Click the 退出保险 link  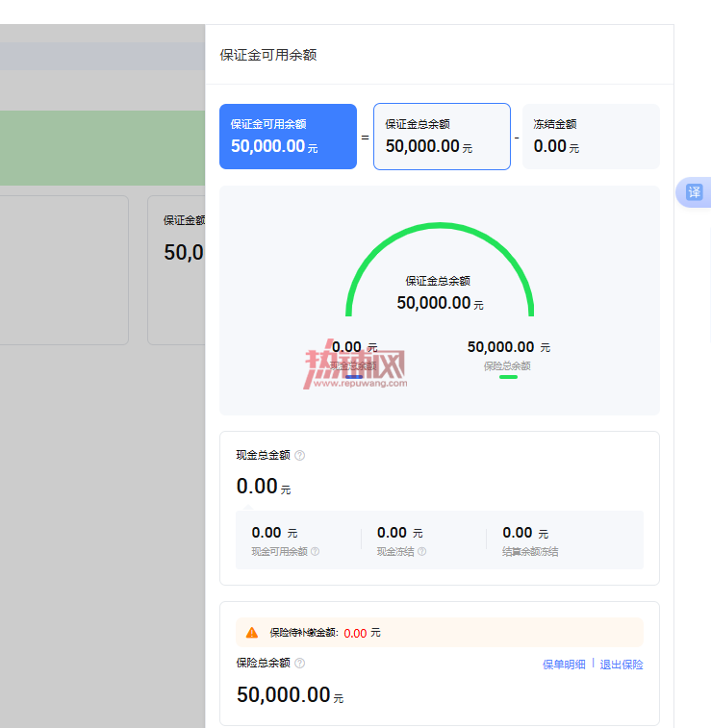(622, 665)
